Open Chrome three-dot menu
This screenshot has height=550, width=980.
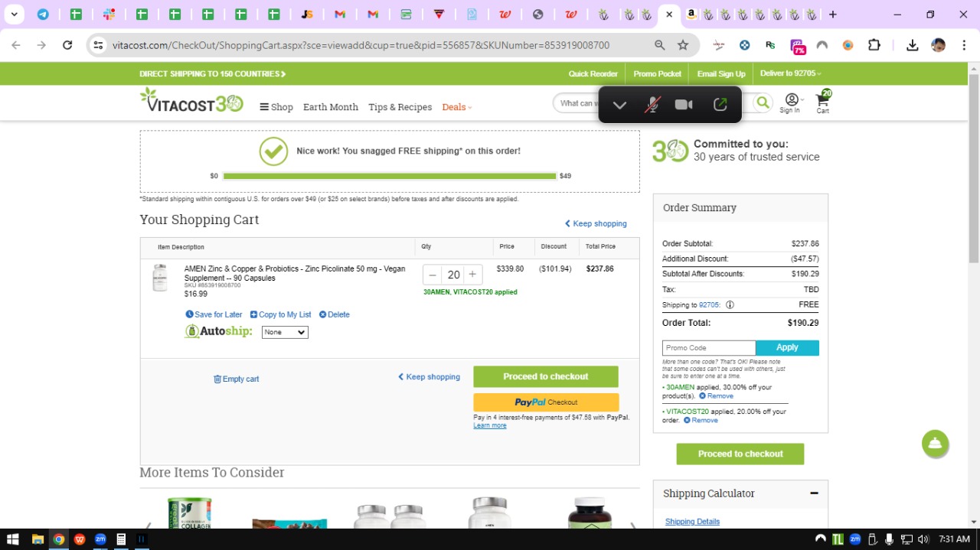point(963,45)
